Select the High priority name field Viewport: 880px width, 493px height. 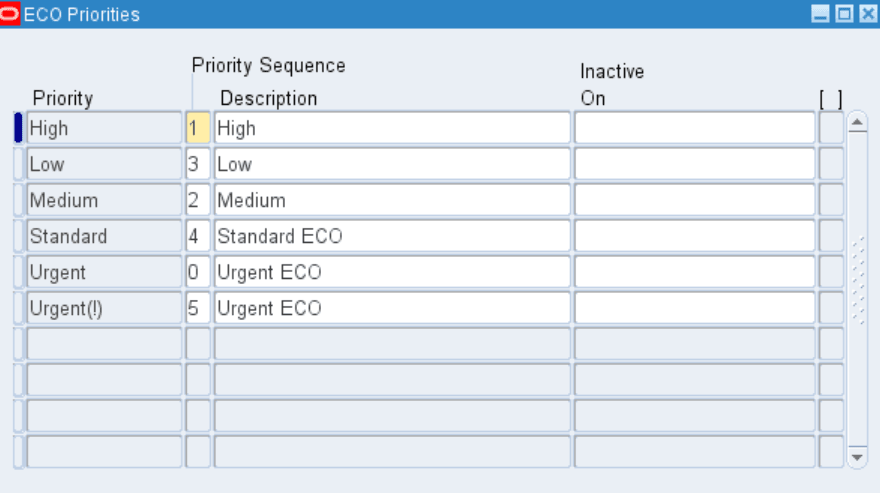click(104, 128)
